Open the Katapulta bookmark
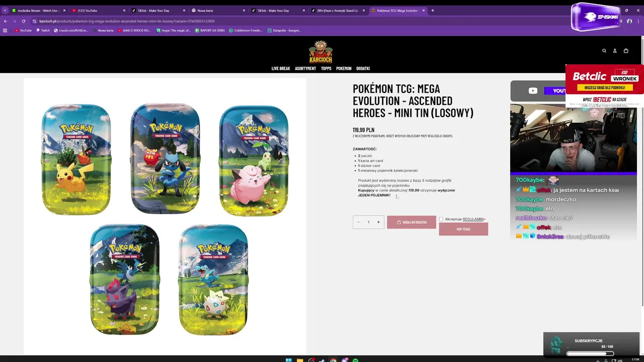Viewport: 644px width, 362px height. [284, 31]
